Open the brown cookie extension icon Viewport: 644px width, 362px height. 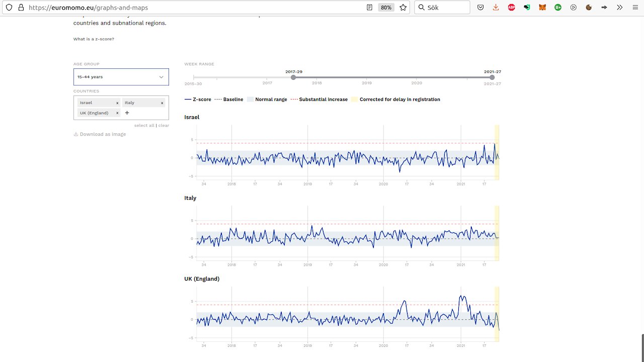coord(589,8)
